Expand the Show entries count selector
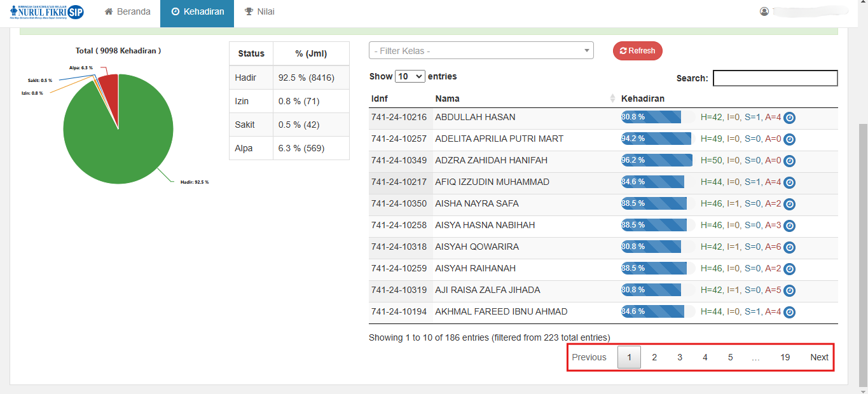Screen dimensions: 868x394 point(410,76)
